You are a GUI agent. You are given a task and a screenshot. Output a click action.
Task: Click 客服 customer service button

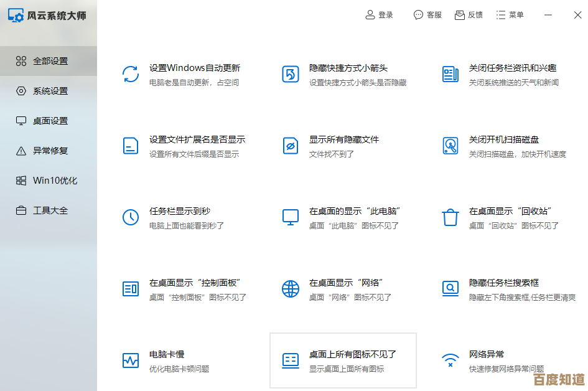[427, 15]
